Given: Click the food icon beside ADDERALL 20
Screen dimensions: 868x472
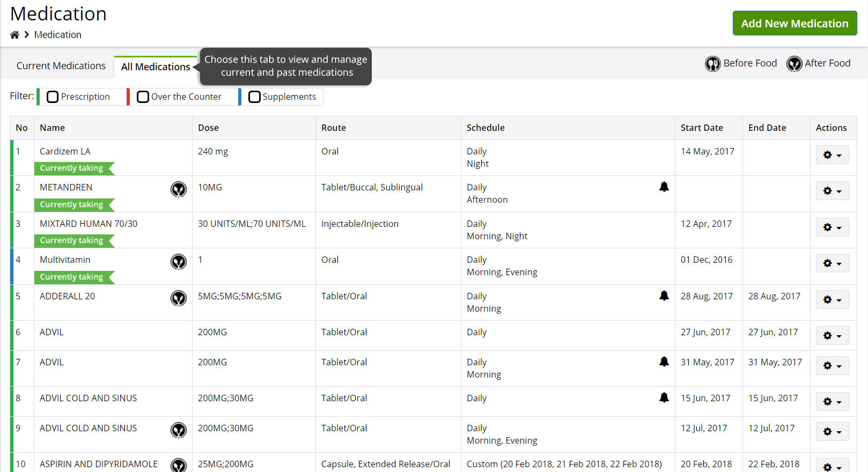Looking at the screenshot, I should [x=179, y=298].
